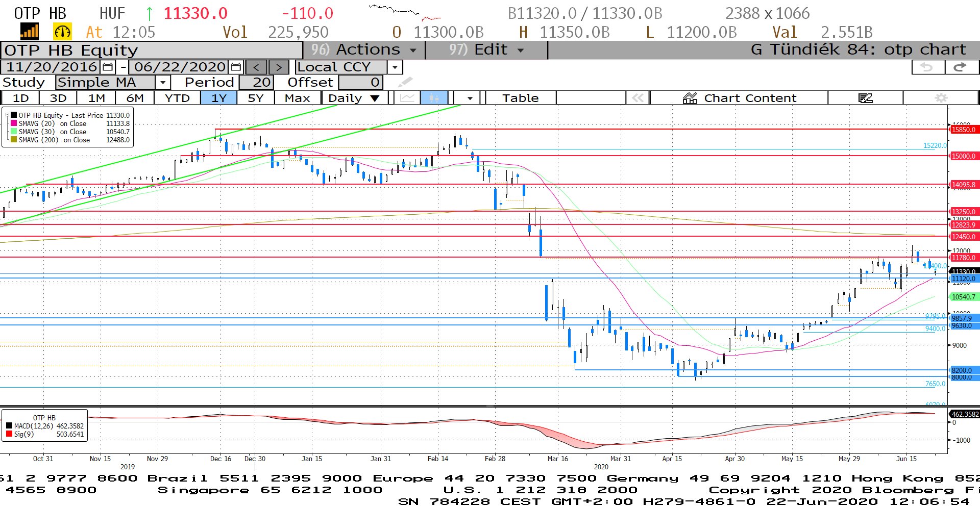Image resolution: width=980 pixels, height=530 pixels.
Task: Click the end date 06/22/2020 field
Action: pyautogui.click(x=180, y=67)
